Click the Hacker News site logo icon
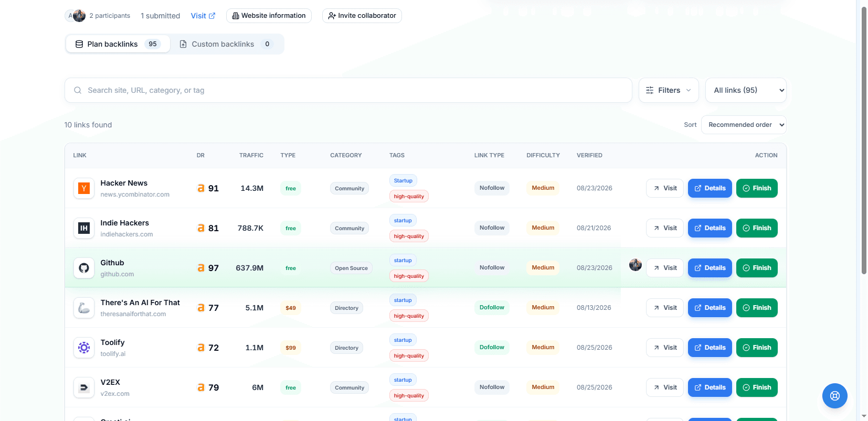 point(84,188)
